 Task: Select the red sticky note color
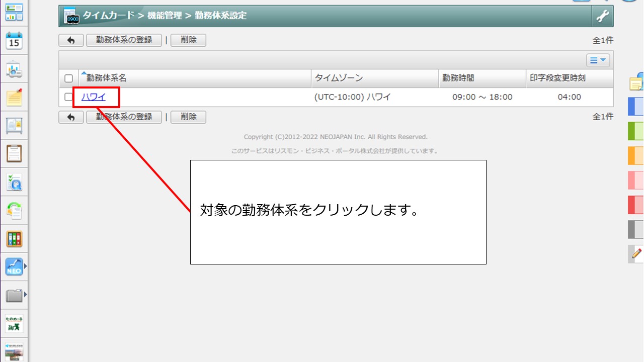636,205
